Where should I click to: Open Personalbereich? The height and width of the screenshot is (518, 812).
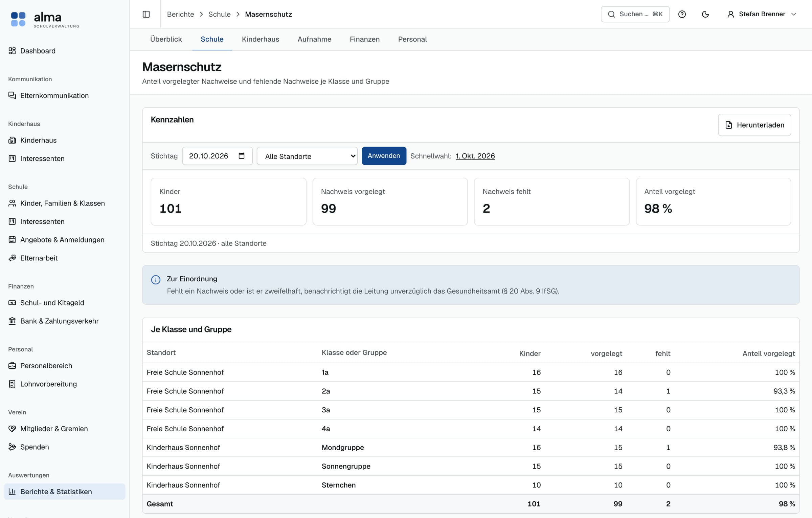point(65,366)
